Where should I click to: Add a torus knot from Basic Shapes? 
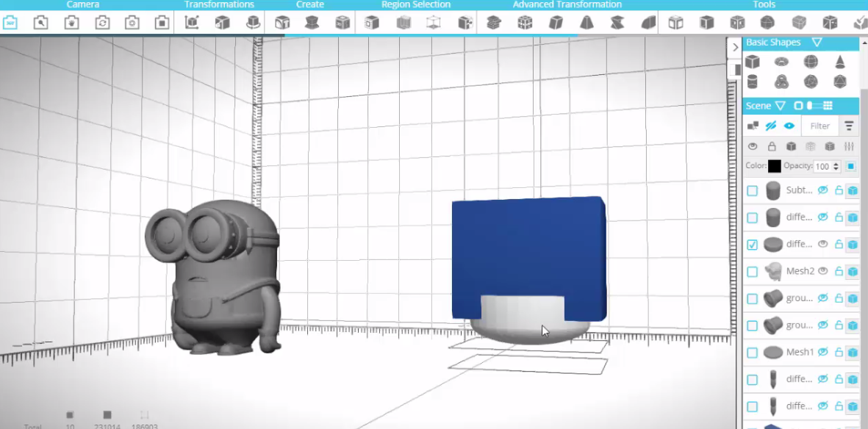781,82
